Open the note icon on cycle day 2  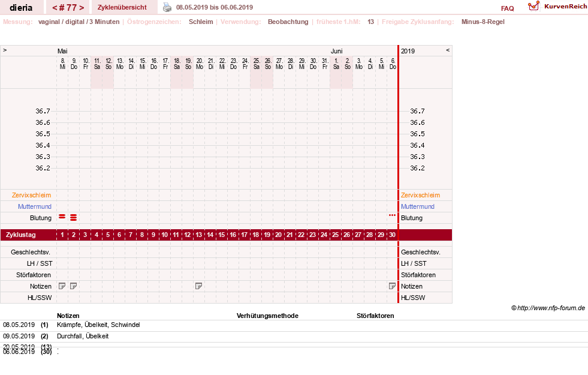point(74,286)
